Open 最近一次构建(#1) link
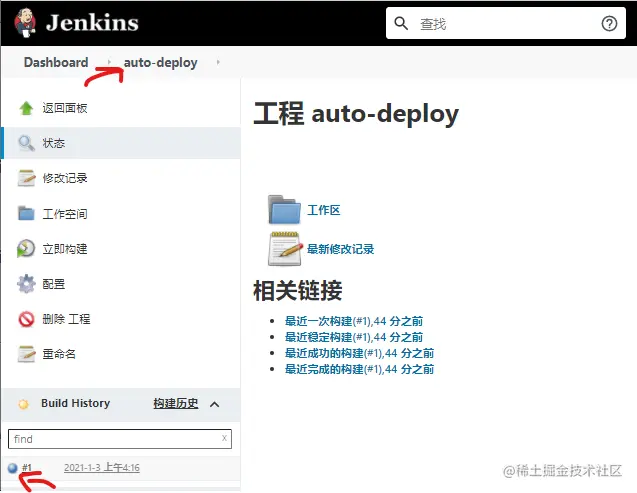The width and height of the screenshot is (637, 493). click(x=353, y=321)
